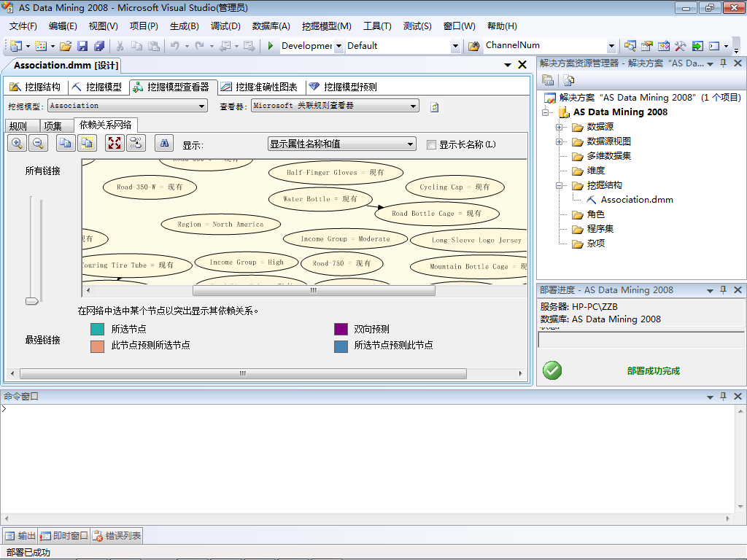Expand the 数据源 folder node
Screen dimensions: 747x560
pos(560,127)
